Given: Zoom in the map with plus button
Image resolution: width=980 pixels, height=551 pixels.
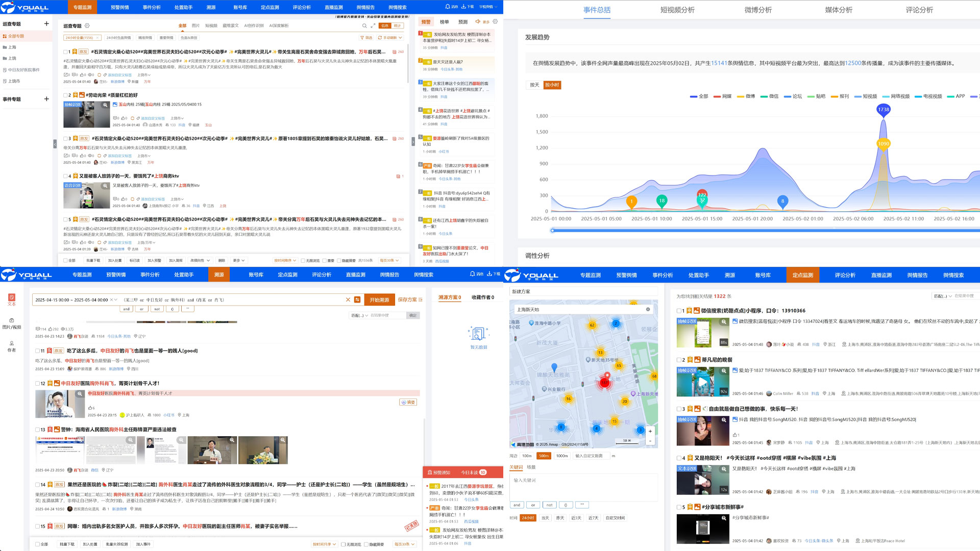Looking at the screenshot, I should [650, 431].
